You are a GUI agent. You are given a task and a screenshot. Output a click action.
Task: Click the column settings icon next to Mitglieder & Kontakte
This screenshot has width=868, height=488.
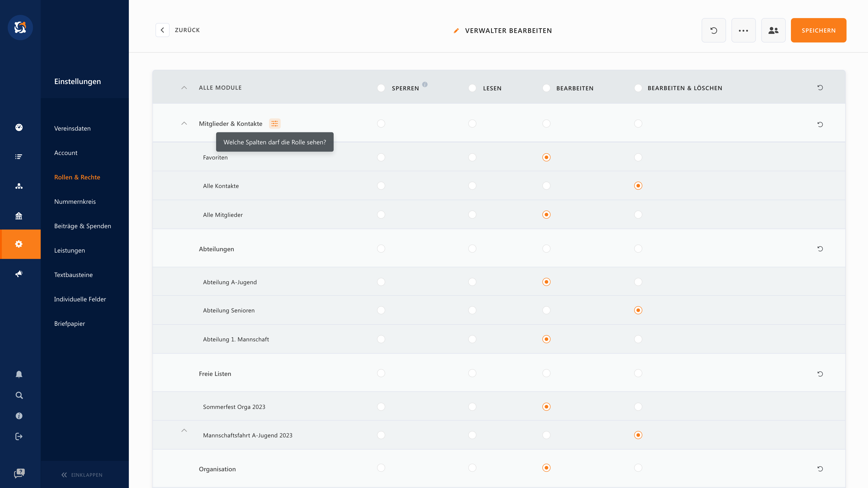tap(275, 124)
